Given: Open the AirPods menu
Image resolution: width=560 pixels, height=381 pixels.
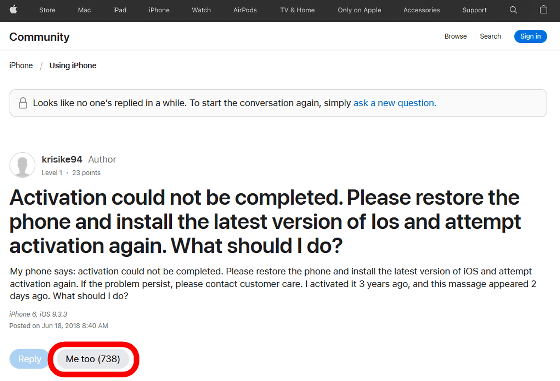Looking at the screenshot, I should [x=245, y=10].
